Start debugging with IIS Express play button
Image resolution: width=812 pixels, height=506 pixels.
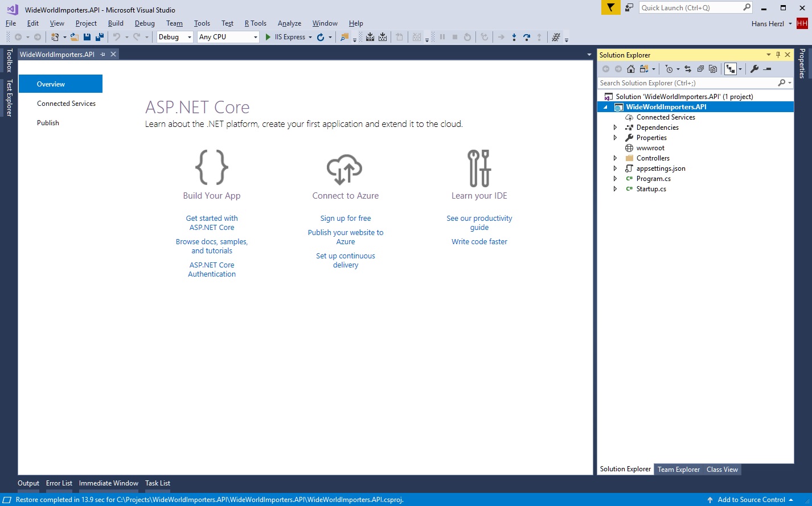point(268,37)
